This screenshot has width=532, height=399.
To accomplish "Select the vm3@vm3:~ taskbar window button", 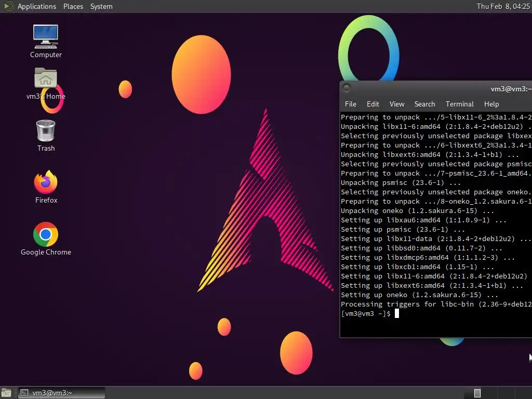I will (x=61, y=393).
